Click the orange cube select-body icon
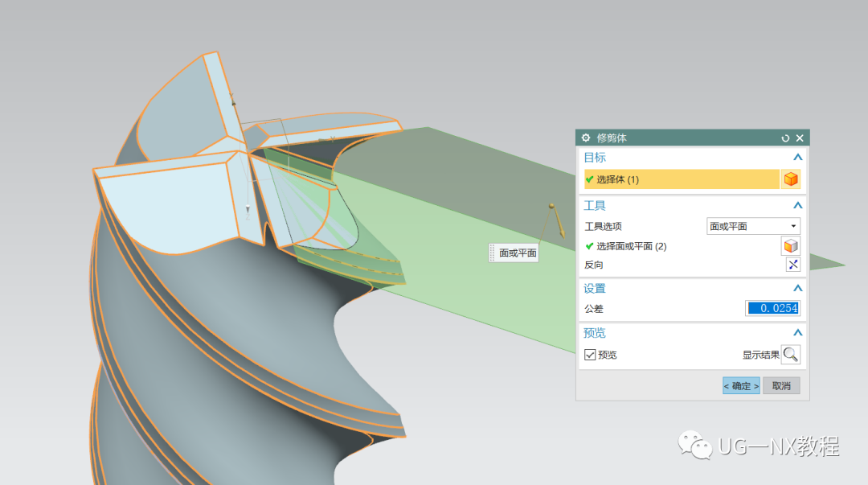Image resolution: width=868 pixels, height=485 pixels. (x=791, y=179)
